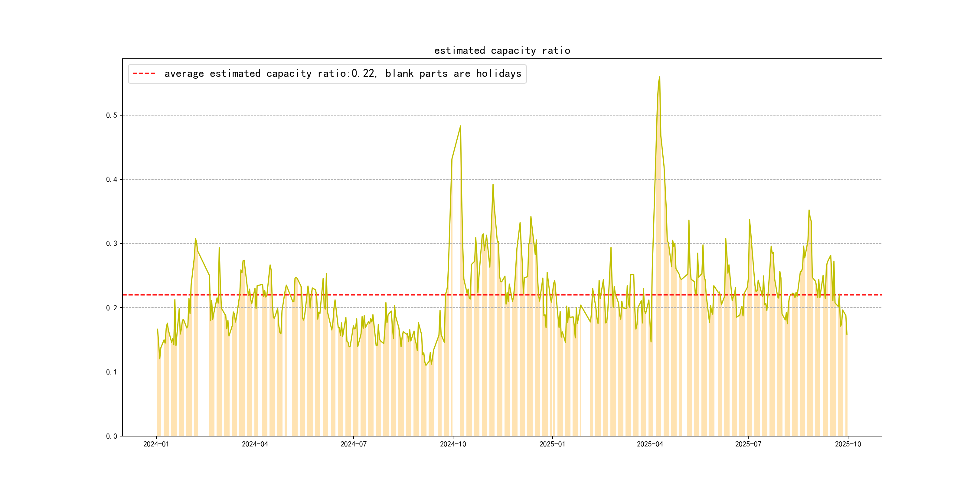
Task: Select the 2024-04 x-axis label
Action: point(255,444)
